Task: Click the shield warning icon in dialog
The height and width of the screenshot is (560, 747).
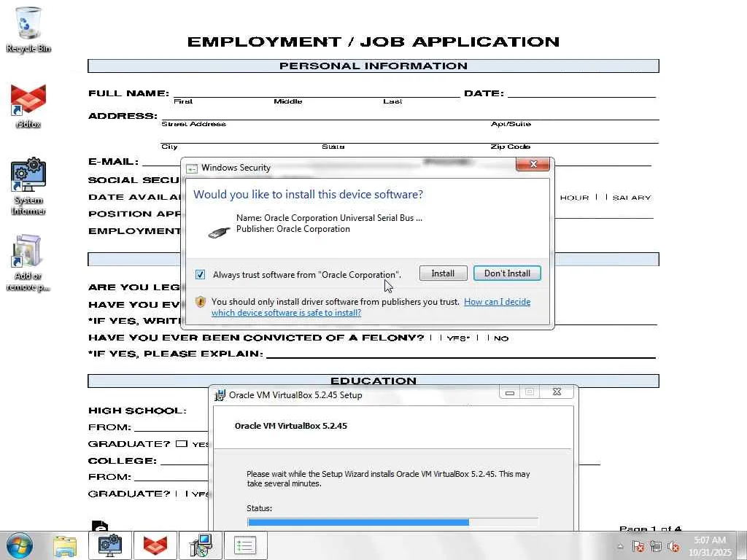Action: click(x=201, y=302)
